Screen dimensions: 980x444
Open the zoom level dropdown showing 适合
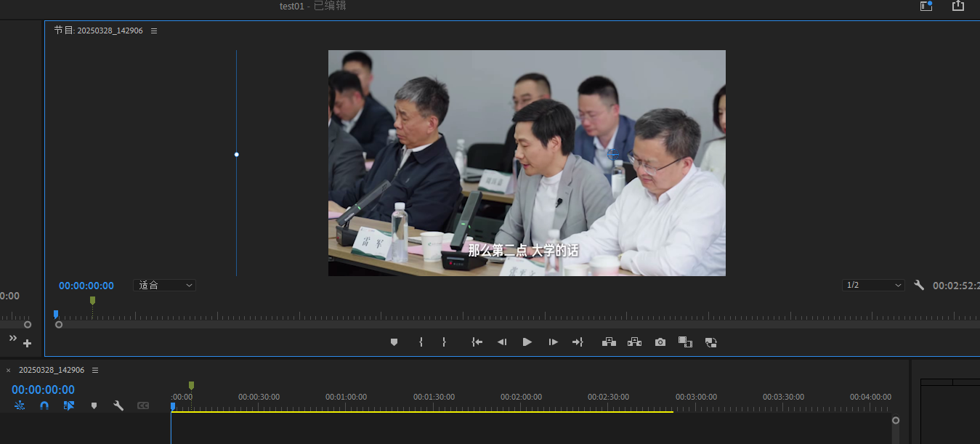tap(164, 286)
